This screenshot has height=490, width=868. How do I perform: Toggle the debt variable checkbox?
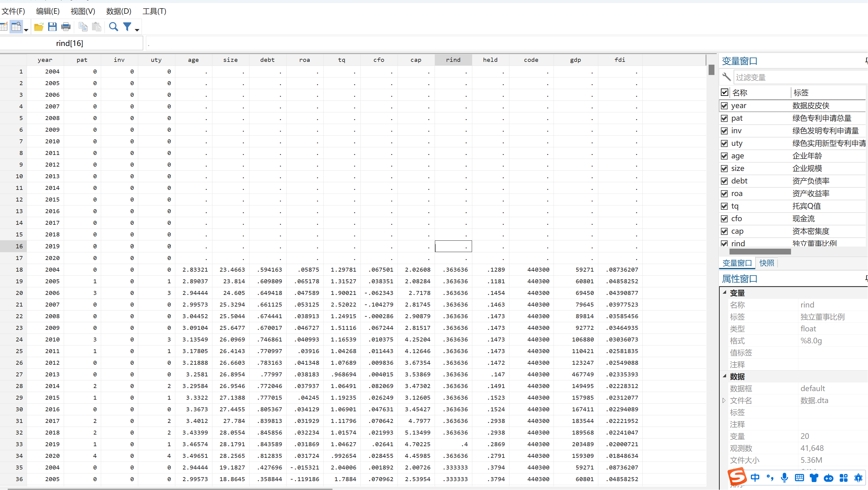(724, 181)
